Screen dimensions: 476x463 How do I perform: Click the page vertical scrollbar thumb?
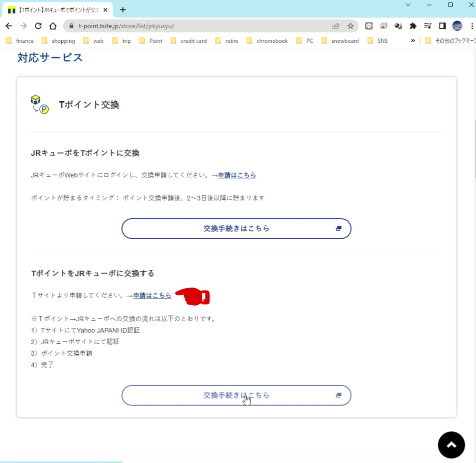[475, 149]
